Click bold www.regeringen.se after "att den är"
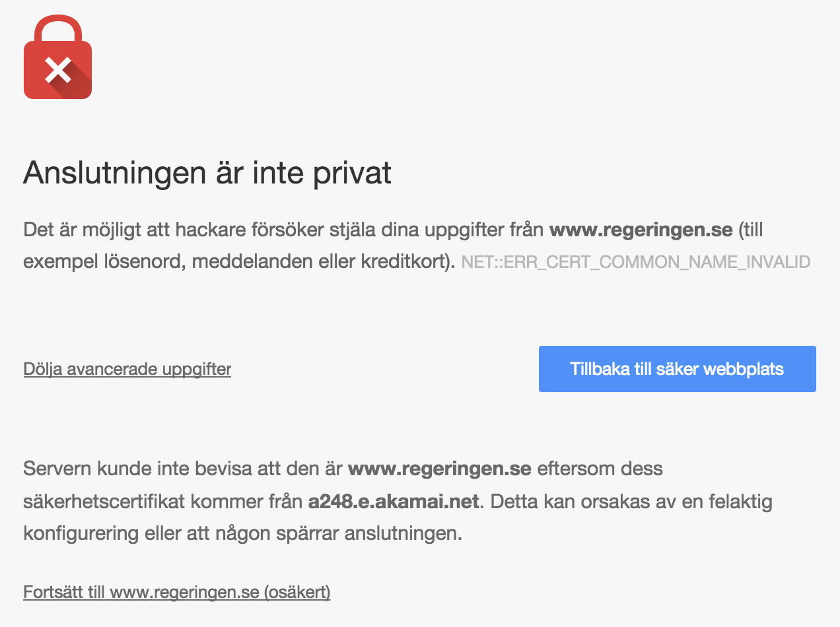 pyautogui.click(x=439, y=469)
